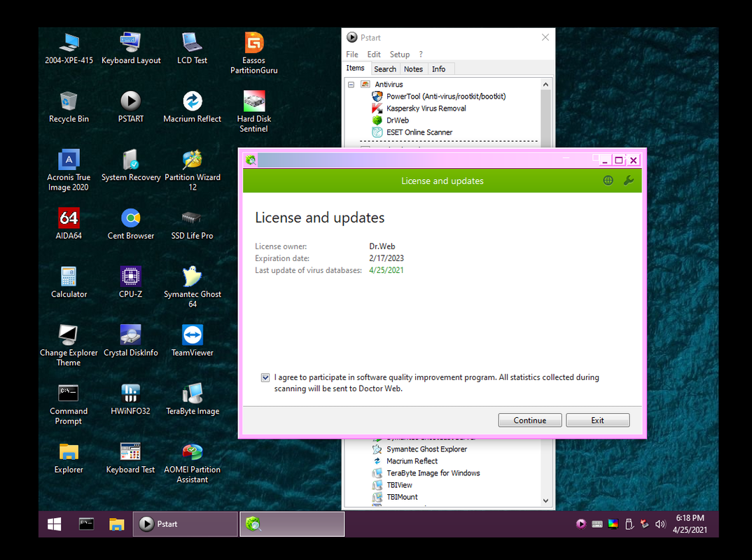
Task: Launch PSTART desktop shortcut
Action: click(130, 106)
